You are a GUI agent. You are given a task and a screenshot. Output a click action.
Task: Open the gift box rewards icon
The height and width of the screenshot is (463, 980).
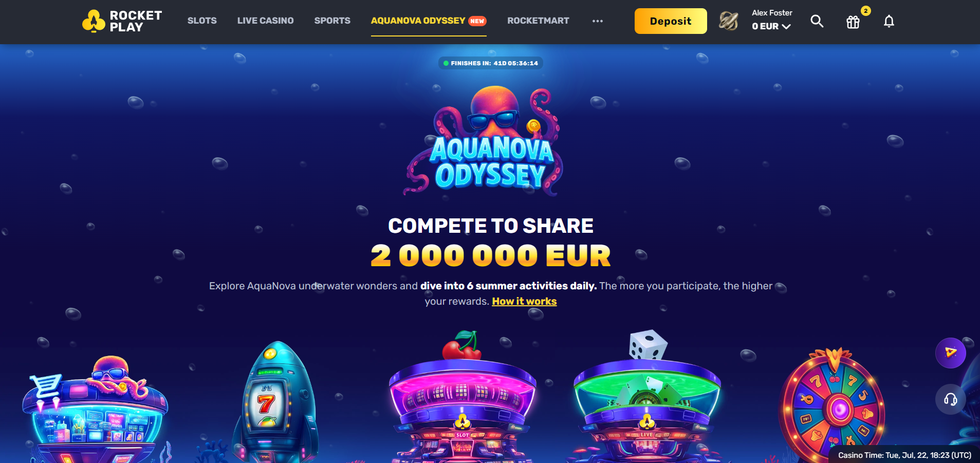[x=853, y=22]
